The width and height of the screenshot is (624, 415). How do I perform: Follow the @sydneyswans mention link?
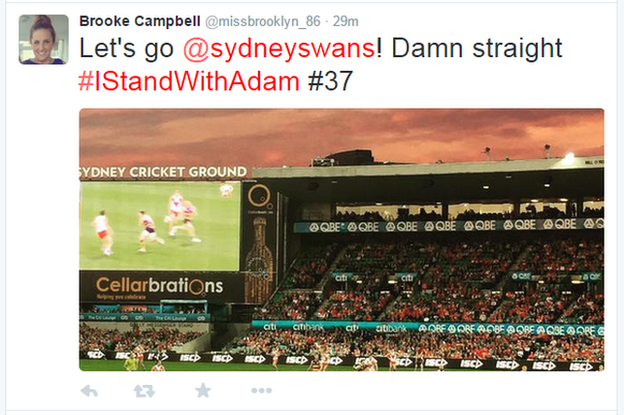[279, 49]
